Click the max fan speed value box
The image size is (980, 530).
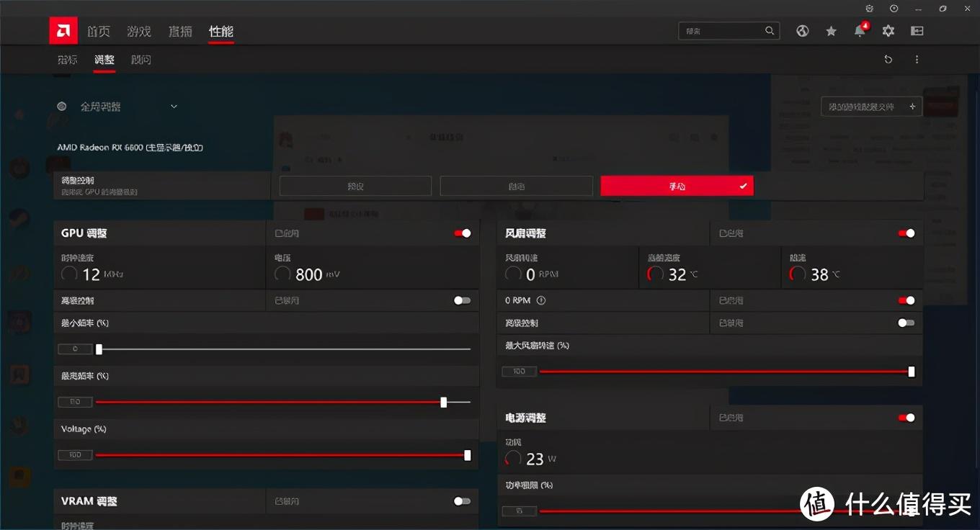tap(519, 372)
